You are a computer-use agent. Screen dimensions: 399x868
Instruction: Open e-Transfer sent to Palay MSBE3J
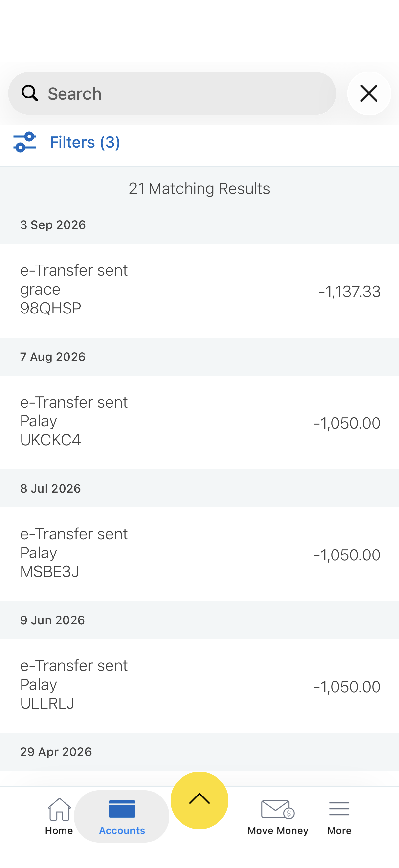pos(199,554)
